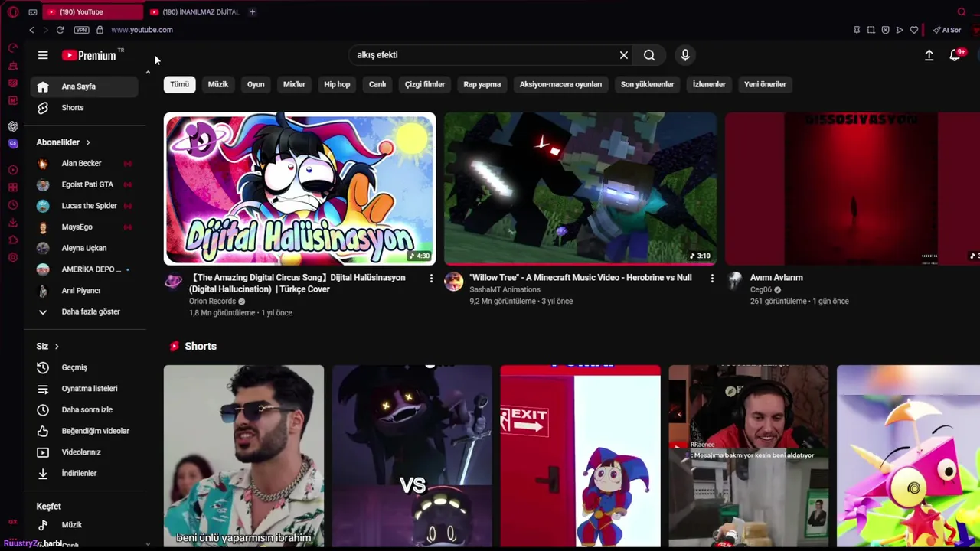The image size is (980, 551).
Task: Open the sidebar History clock icon
Action: coord(13,205)
